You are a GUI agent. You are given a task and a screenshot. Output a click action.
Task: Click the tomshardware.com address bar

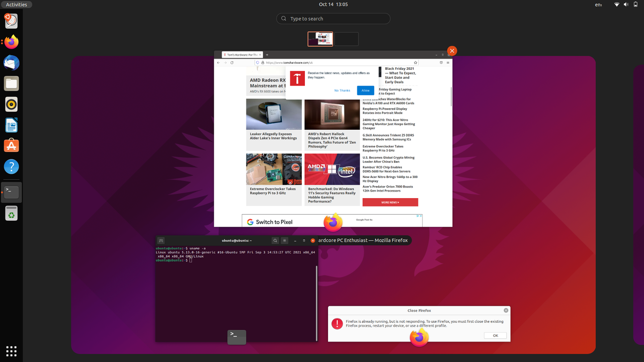(x=337, y=63)
